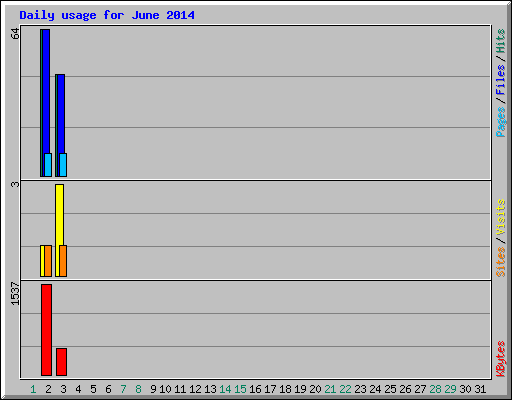The height and width of the screenshot is (400, 512).
Task: Select the cyan Pages bar for day 3
Action: (63, 165)
